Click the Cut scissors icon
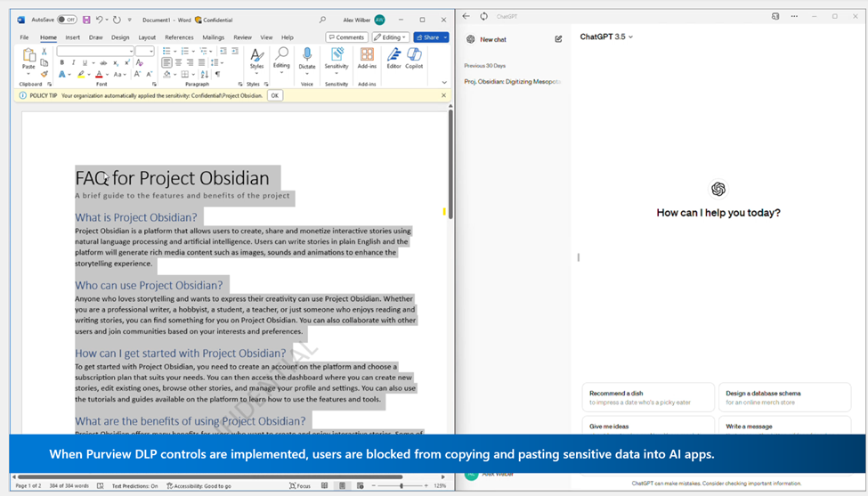The height and width of the screenshot is (496, 868). (45, 52)
